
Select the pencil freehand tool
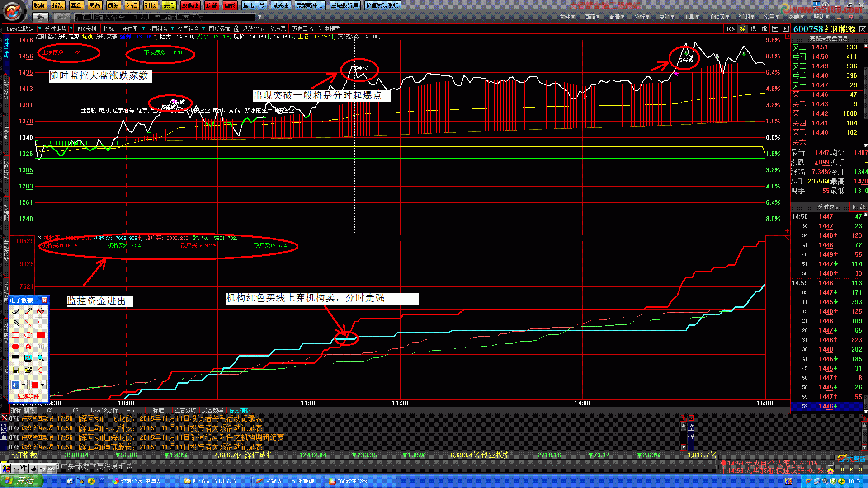[15, 323]
